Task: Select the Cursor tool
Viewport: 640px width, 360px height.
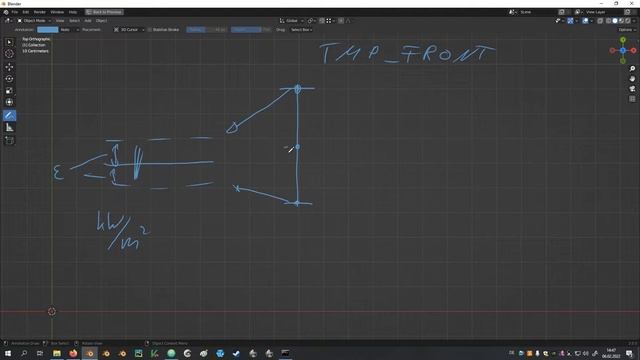Action: point(9,53)
